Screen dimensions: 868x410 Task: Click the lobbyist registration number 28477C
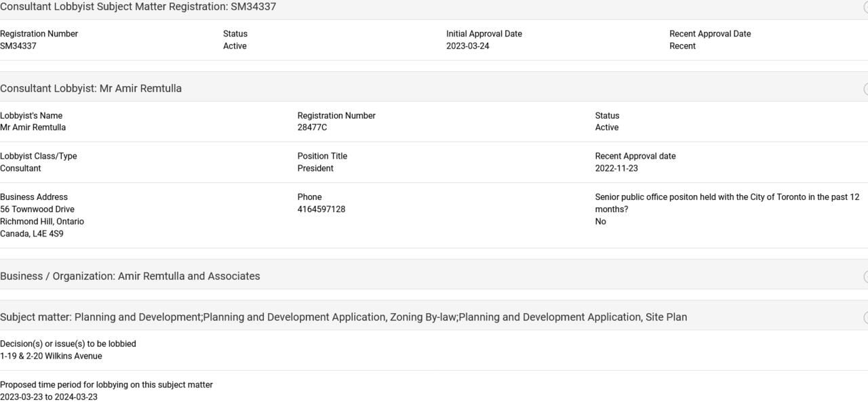[x=312, y=127]
